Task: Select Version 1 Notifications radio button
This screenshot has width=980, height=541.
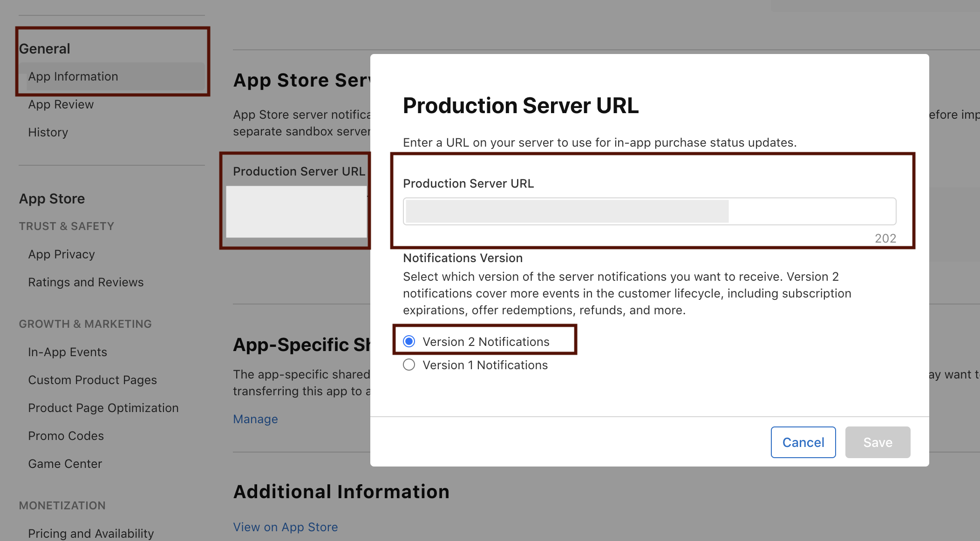Action: point(409,365)
